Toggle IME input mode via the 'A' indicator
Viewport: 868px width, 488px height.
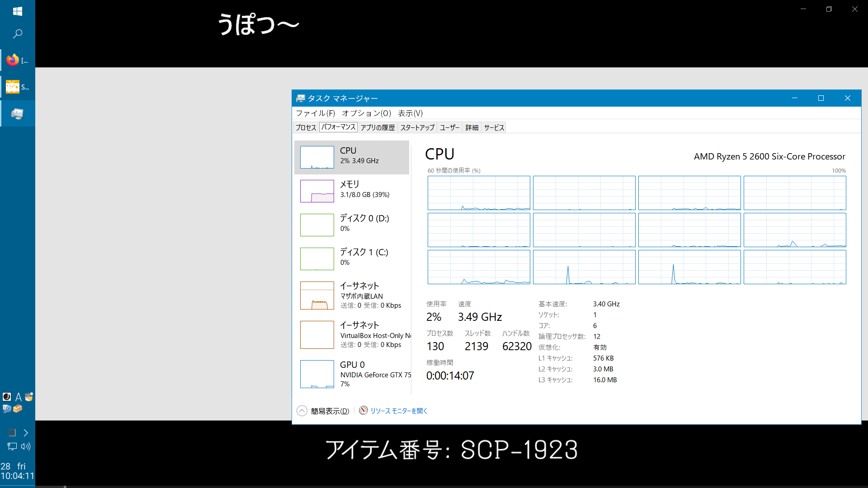(18, 397)
